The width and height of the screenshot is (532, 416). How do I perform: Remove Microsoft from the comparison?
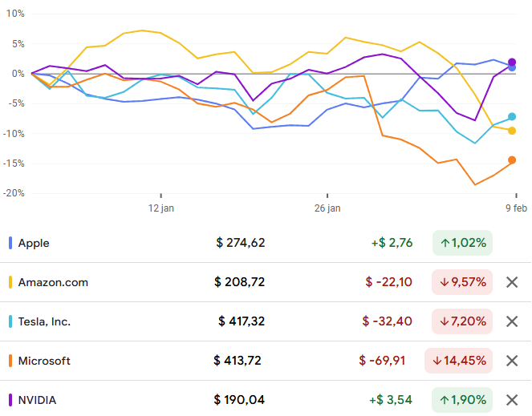pos(512,361)
